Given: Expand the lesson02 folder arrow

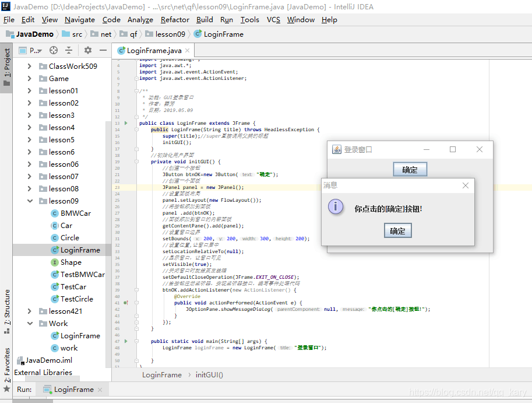Looking at the screenshot, I should [30, 103].
